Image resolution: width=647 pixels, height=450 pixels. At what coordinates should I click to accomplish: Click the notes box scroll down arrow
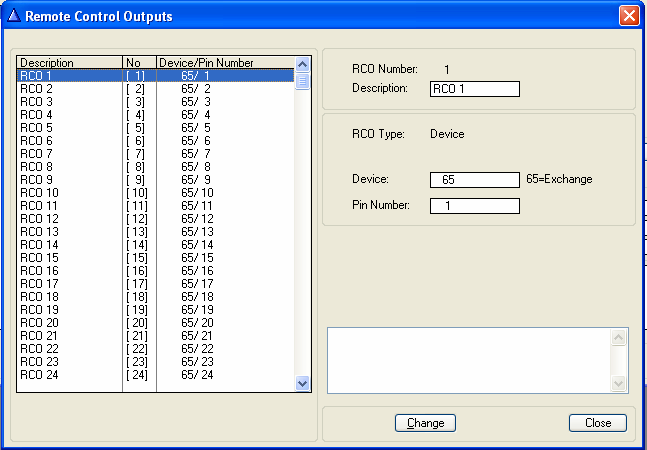click(619, 383)
